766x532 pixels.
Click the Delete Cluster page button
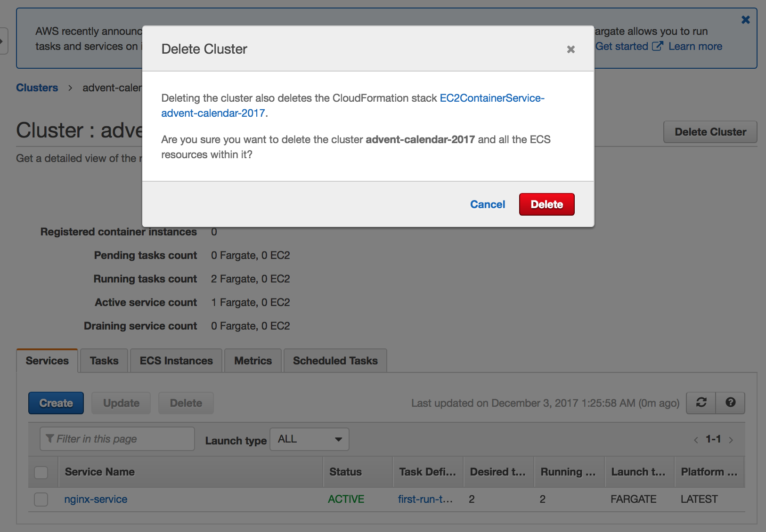(710, 132)
